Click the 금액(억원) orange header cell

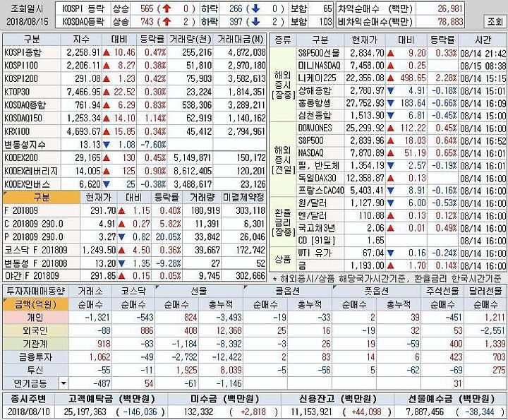36,304
